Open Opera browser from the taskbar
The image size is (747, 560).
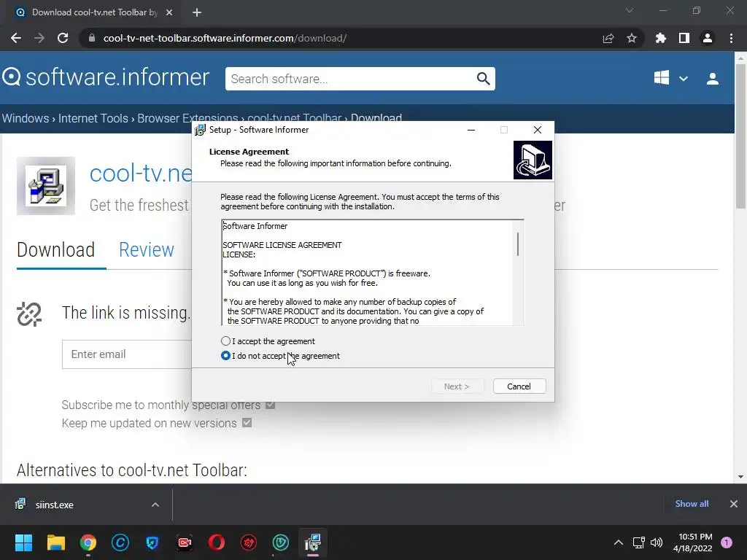click(216, 542)
